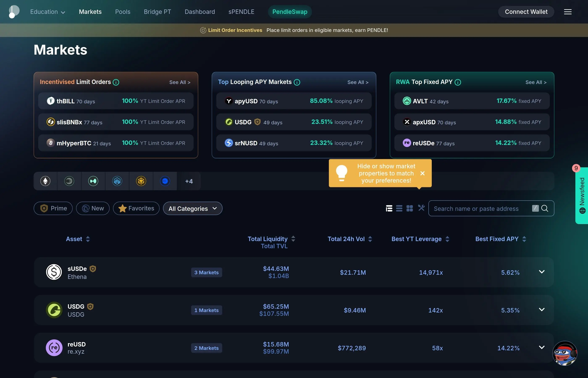The image size is (588, 378).
Task: Open the hamburger menu icon
Action: [568, 12]
